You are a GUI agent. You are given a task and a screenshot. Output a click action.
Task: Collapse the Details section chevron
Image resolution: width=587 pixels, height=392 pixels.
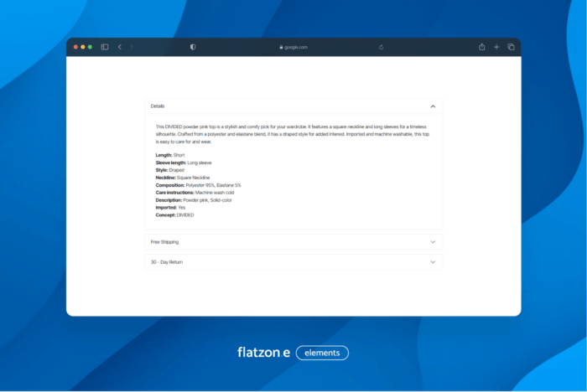click(433, 106)
